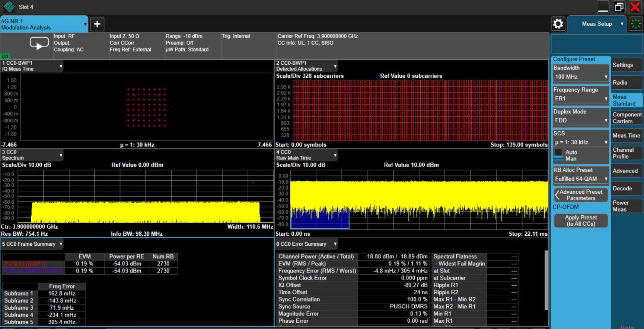Click the Input Z 50 Ω panel
644x329 pixels.
(136, 46)
